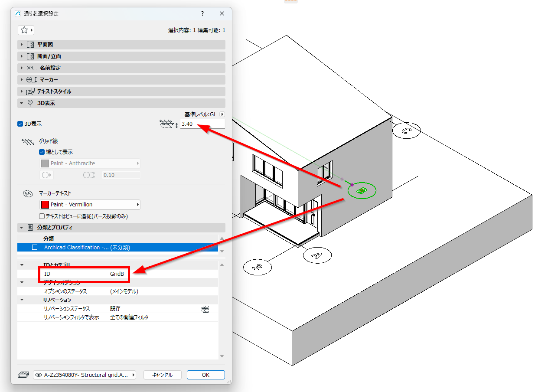Click the grid line section icon

28,141
